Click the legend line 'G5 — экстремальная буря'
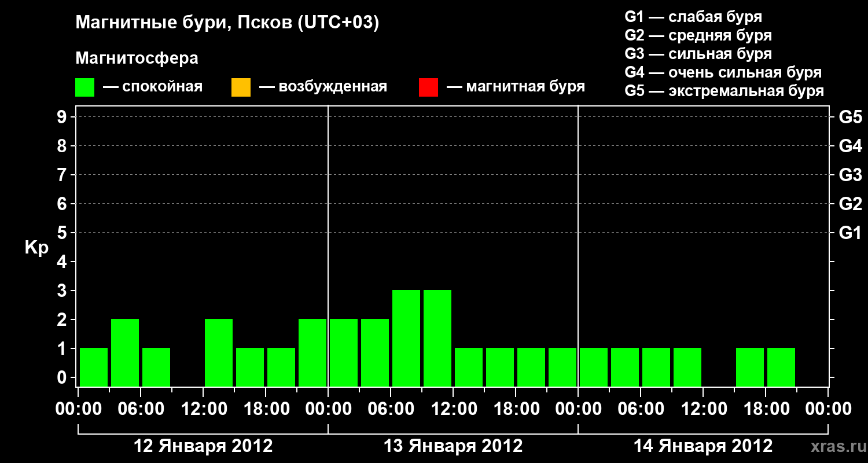868x463 pixels. [x=724, y=91]
